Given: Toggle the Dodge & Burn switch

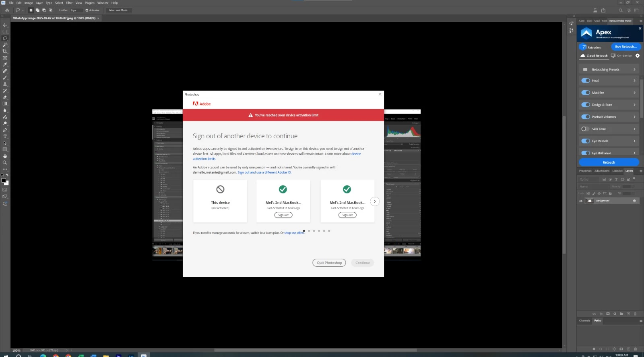Looking at the screenshot, I should (586, 105).
